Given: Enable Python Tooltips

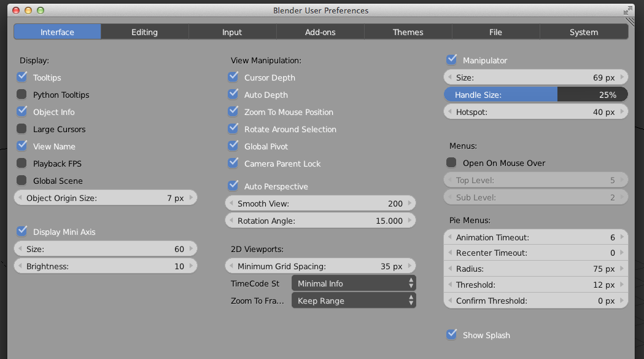Looking at the screenshot, I should 21,95.
